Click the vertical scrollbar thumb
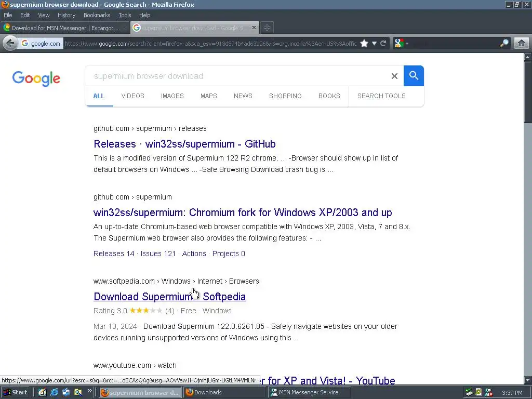 528,92
